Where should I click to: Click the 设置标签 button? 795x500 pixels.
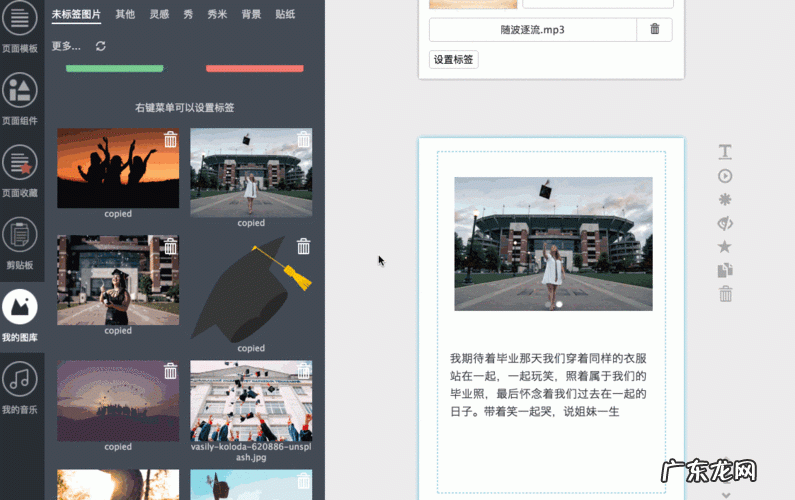[454, 60]
